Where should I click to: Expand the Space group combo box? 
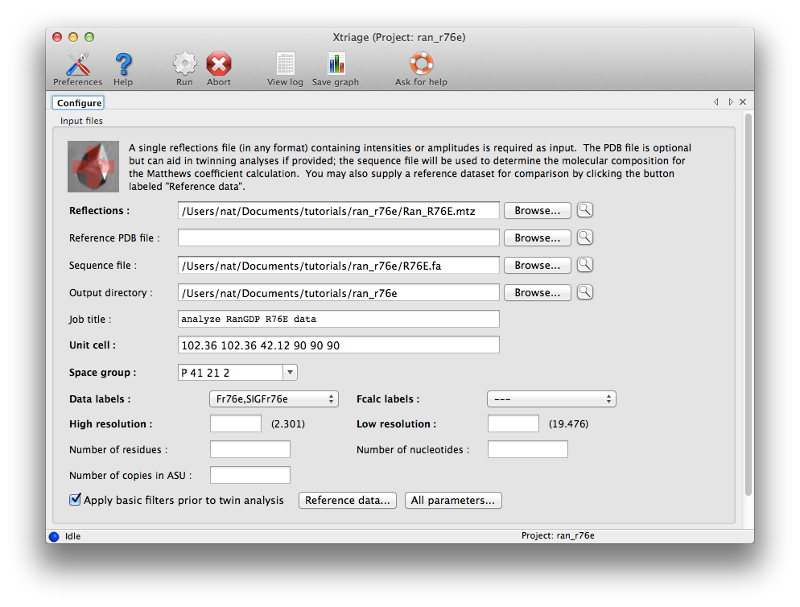point(289,372)
